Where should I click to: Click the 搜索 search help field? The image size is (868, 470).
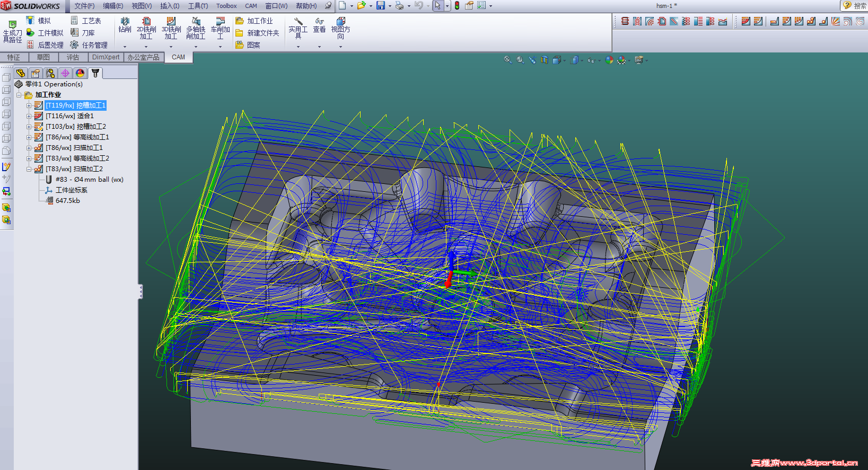pyautogui.click(x=854, y=5)
